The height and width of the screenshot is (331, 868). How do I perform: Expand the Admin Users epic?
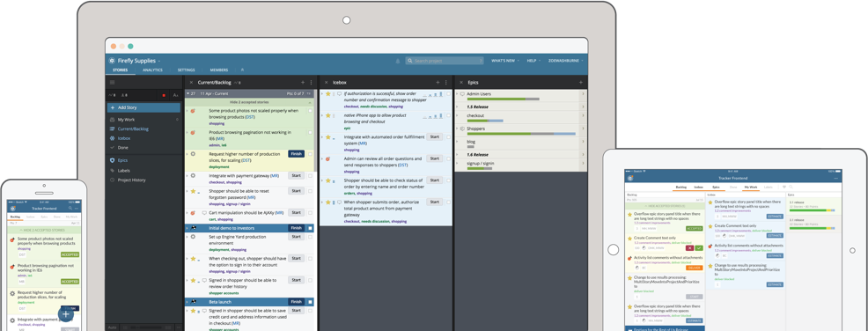[457, 94]
